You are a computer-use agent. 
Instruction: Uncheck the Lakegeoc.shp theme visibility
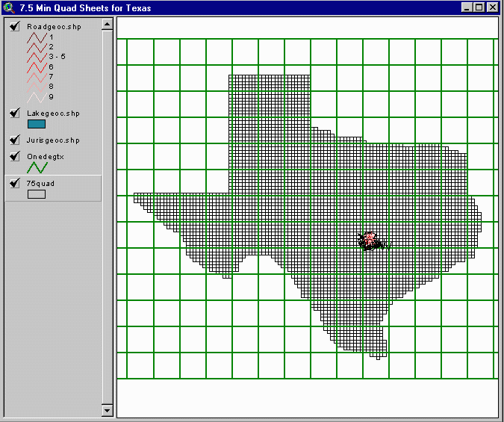(x=15, y=114)
